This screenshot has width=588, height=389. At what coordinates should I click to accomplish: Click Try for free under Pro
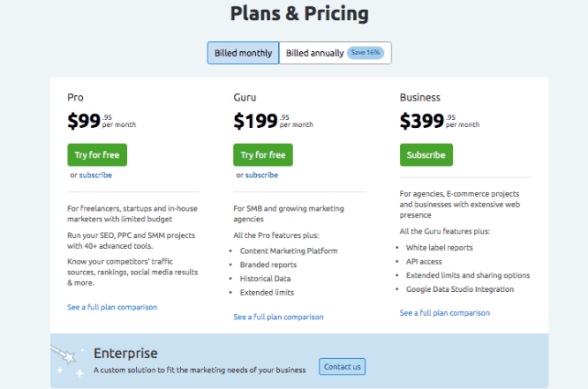[97, 154]
